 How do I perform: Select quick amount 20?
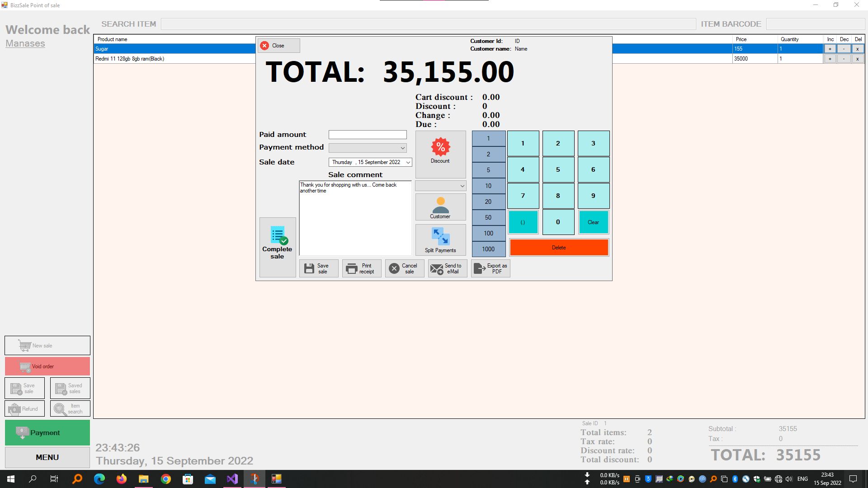tap(489, 202)
